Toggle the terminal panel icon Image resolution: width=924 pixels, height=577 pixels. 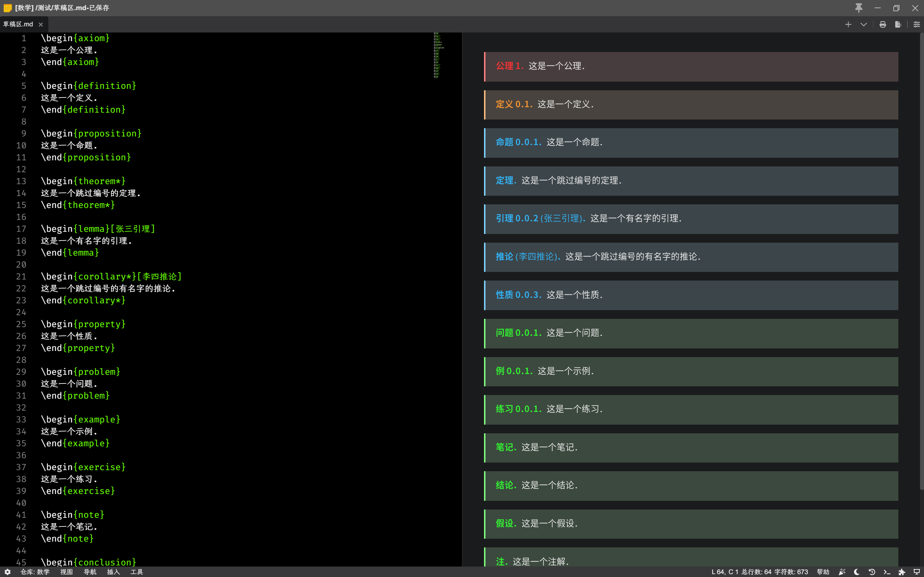click(886, 572)
